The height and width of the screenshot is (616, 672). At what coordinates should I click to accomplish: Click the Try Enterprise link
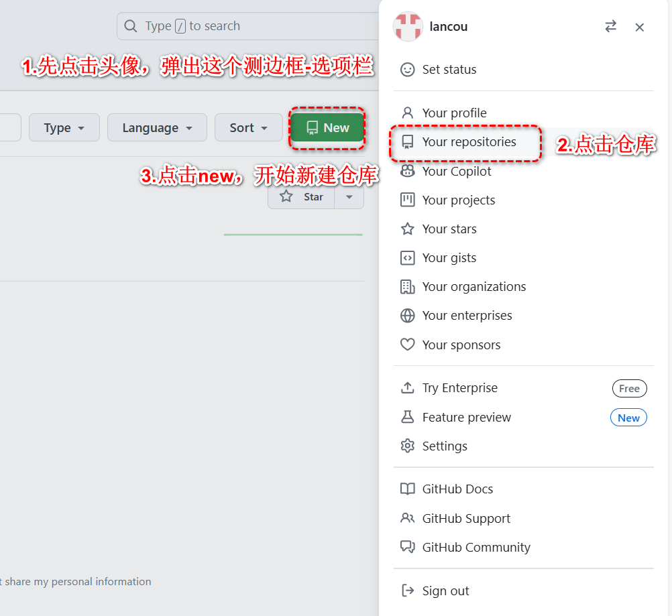pyautogui.click(x=460, y=387)
